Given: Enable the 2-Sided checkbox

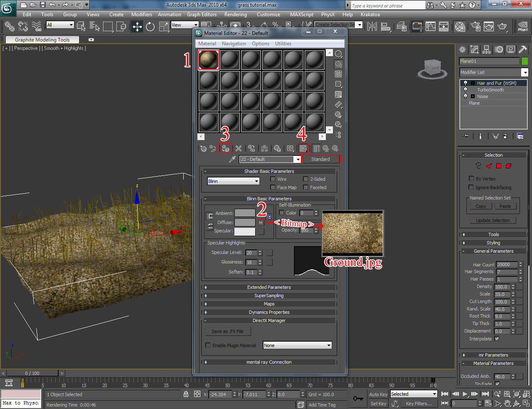Looking at the screenshot, I should click(x=305, y=179).
